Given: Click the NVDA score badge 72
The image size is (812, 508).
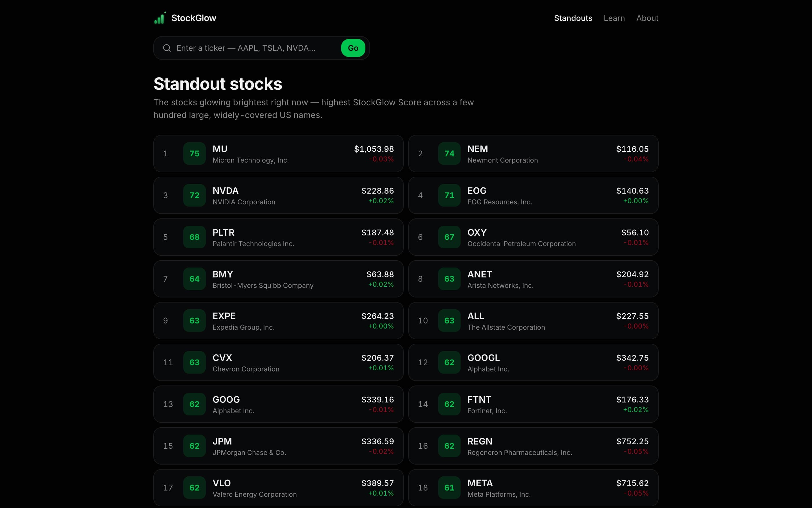Looking at the screenshot, I should [x=194, y=195].
